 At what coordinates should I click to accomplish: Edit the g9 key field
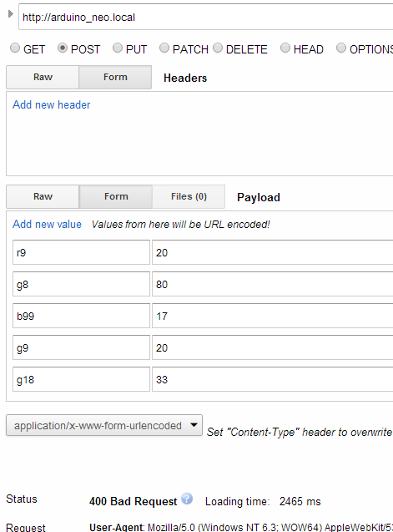(x=82, y=347)
